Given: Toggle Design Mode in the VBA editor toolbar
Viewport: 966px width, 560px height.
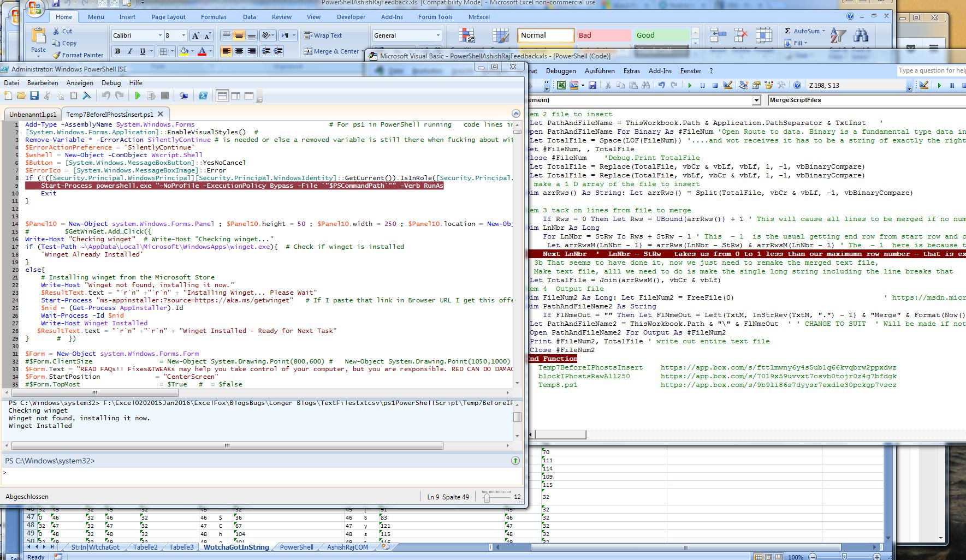Looking at the screenshot, I should click(x=728, y=85).
